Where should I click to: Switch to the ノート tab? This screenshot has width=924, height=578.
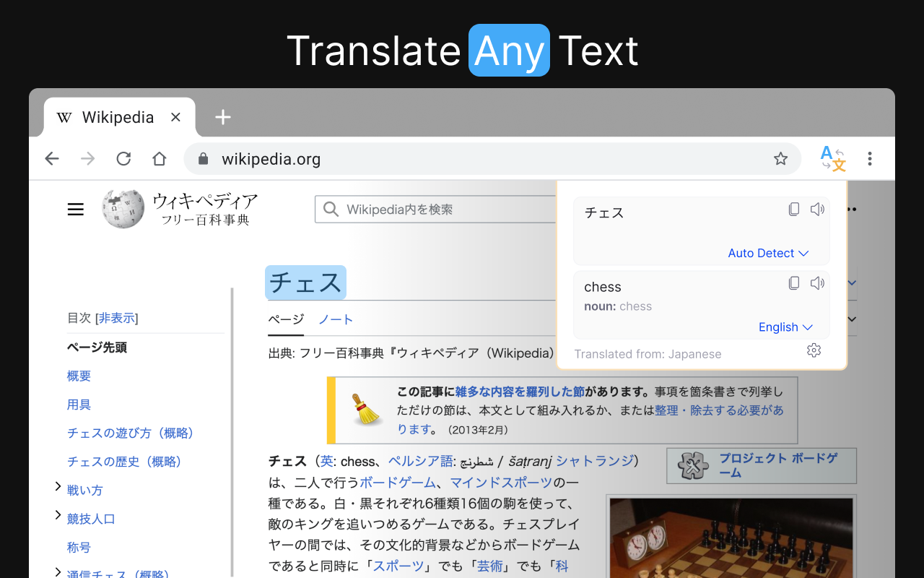tap(336, 319)
